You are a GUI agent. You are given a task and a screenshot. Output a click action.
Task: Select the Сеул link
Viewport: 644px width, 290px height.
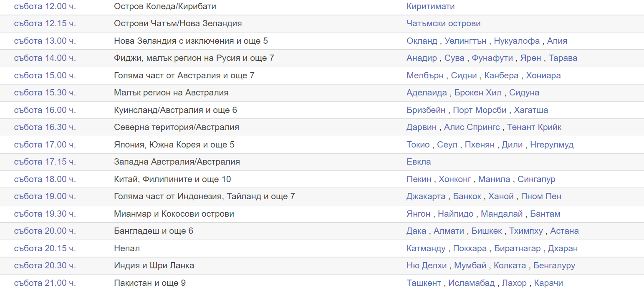tap(448, 145)
